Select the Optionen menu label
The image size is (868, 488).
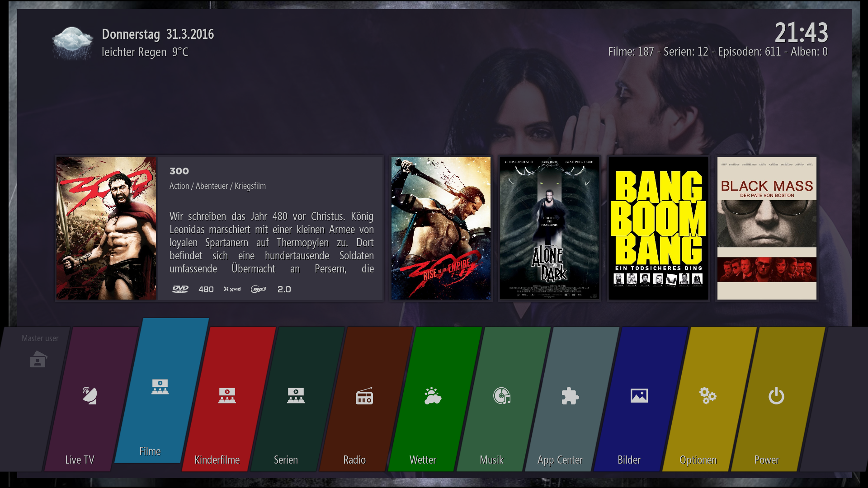[698, 460]
